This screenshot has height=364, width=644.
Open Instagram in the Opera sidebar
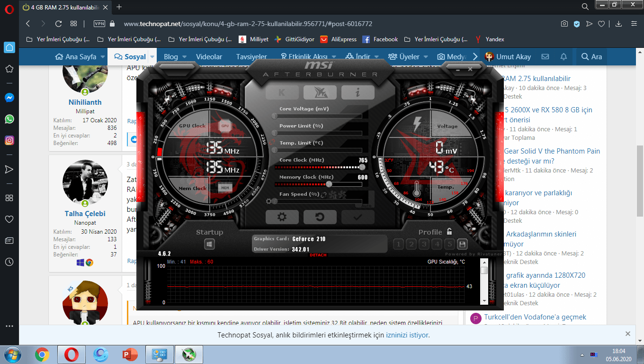tap(9, 140)
